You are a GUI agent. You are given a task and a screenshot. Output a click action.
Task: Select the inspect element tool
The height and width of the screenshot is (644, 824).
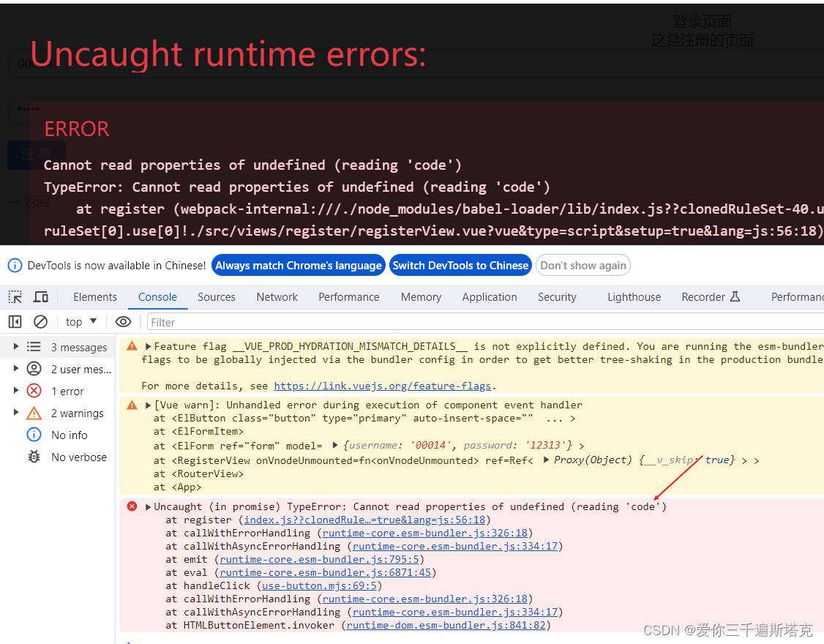click(15, 296)
